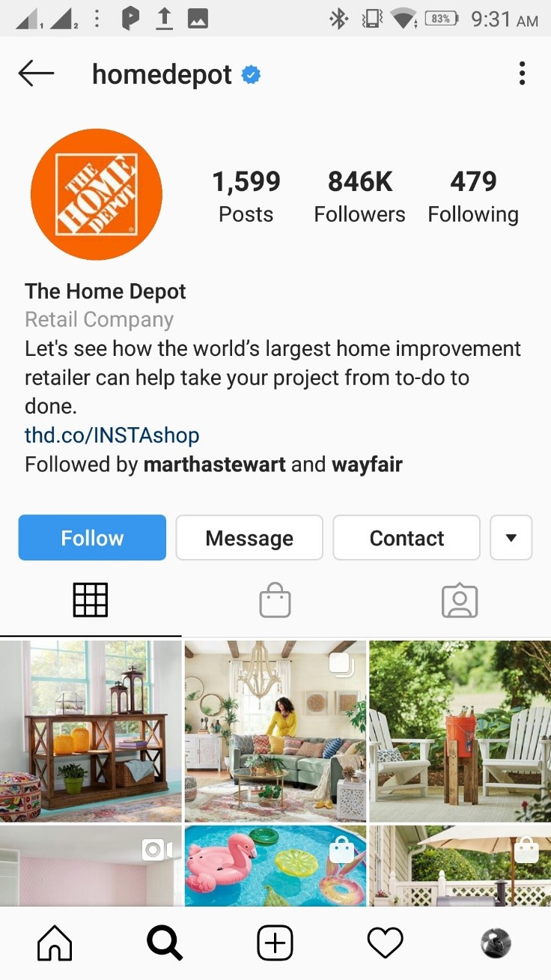Tap the Message button
Screen dimensions: 551x980
point(249,537)
